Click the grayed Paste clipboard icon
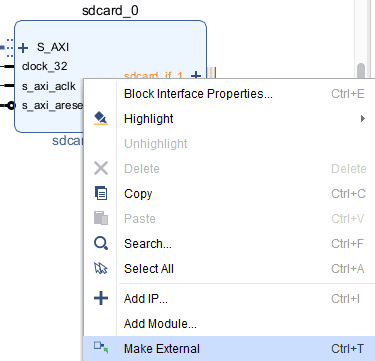This screenshot has height=361, width=375. pos(101,218)
